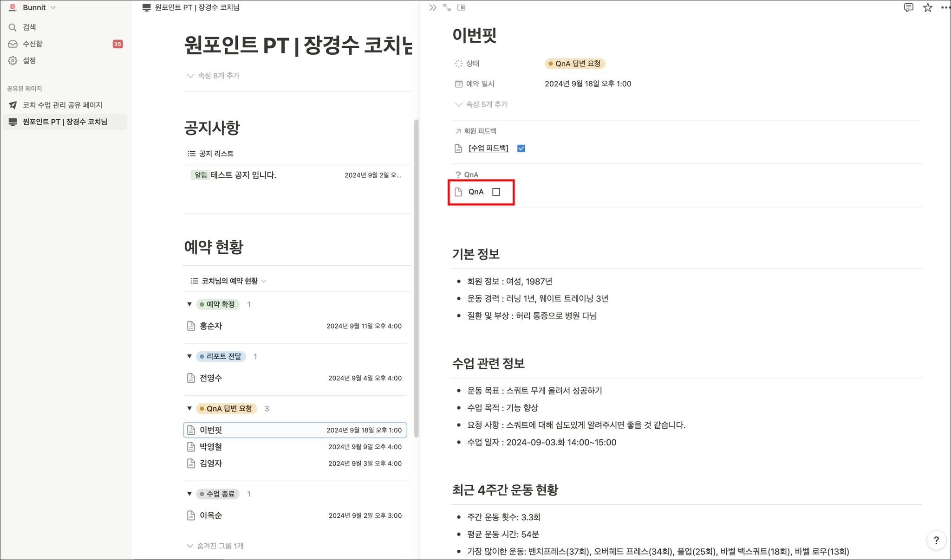
Task: Click the left pane vertical scrollbar
Action: (x=416, y=278)
